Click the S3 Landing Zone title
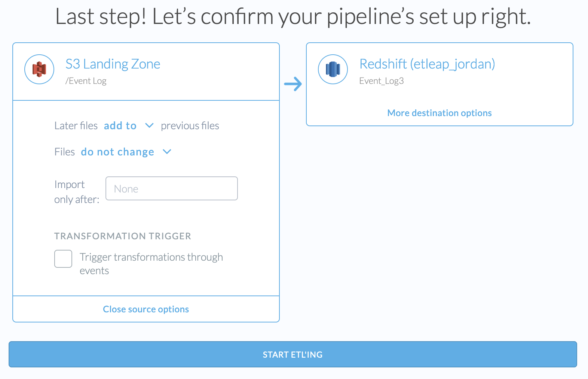The width and height of the screenshot is (588, 379). pos(113,64)
